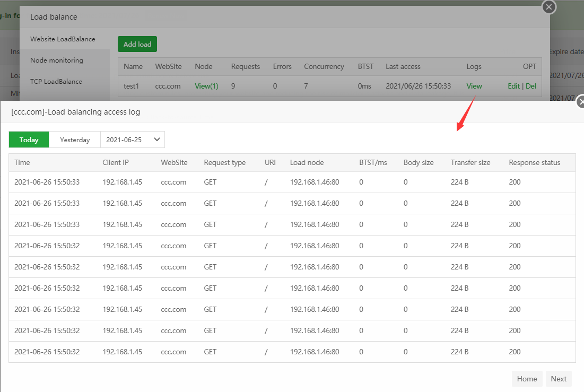584x392 pixels.
Task: Click the Response status column header
Action: [534, 163]
